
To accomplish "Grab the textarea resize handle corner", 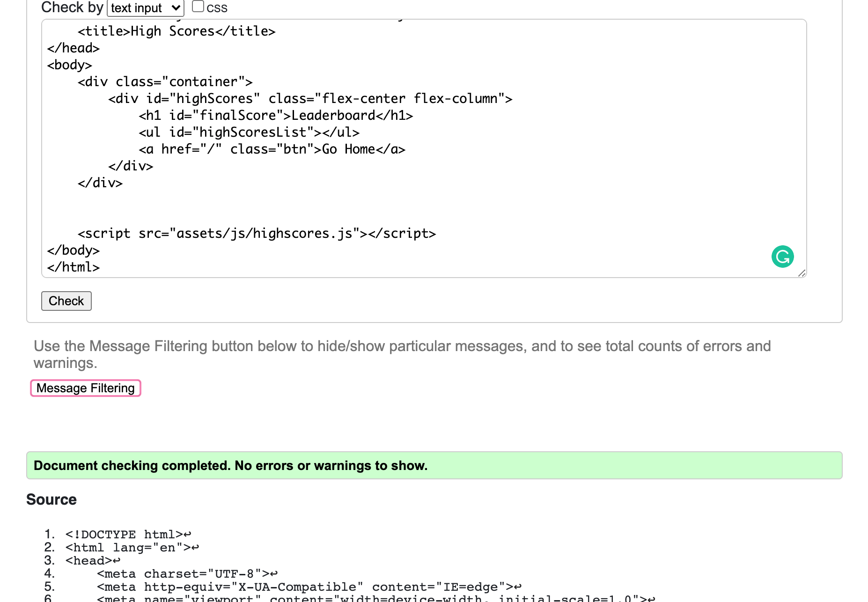I will click(802, 273).
